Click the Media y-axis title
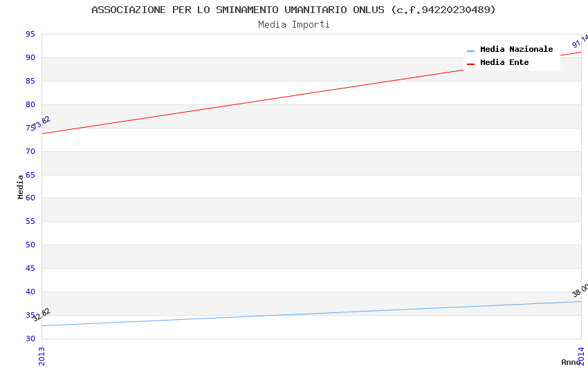 20,187
